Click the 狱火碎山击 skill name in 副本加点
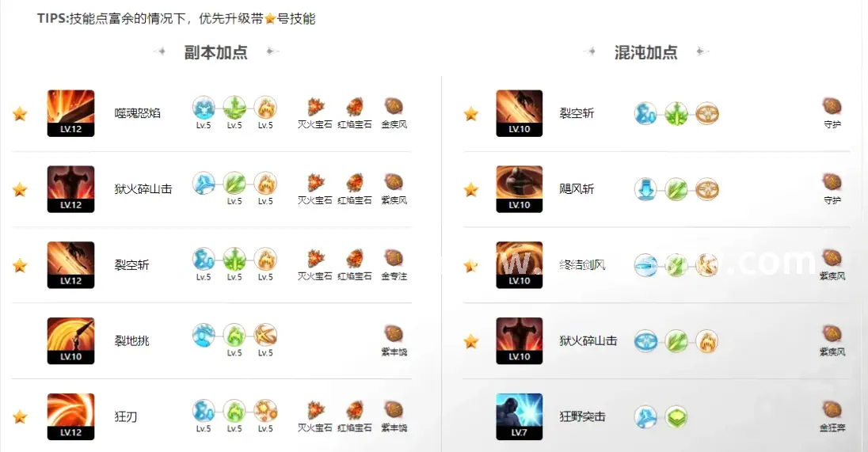This screenshot has width=868, height=452. [143, 189]
